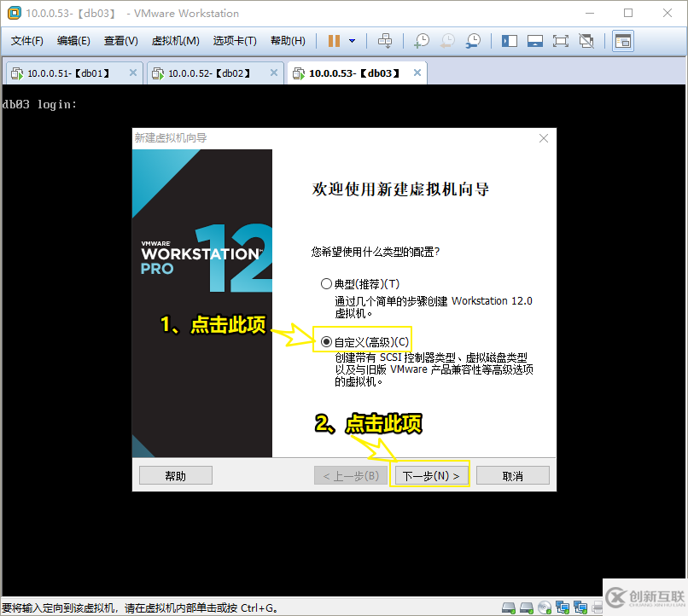Click the Send Ctrl+Alt+Del toolbar icon

point(385,41)
